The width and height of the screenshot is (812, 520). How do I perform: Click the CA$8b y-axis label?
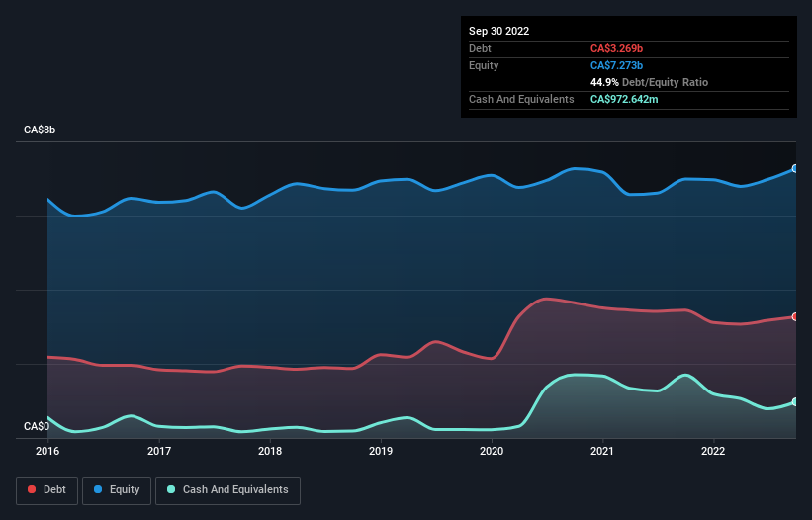click(40, 130)
